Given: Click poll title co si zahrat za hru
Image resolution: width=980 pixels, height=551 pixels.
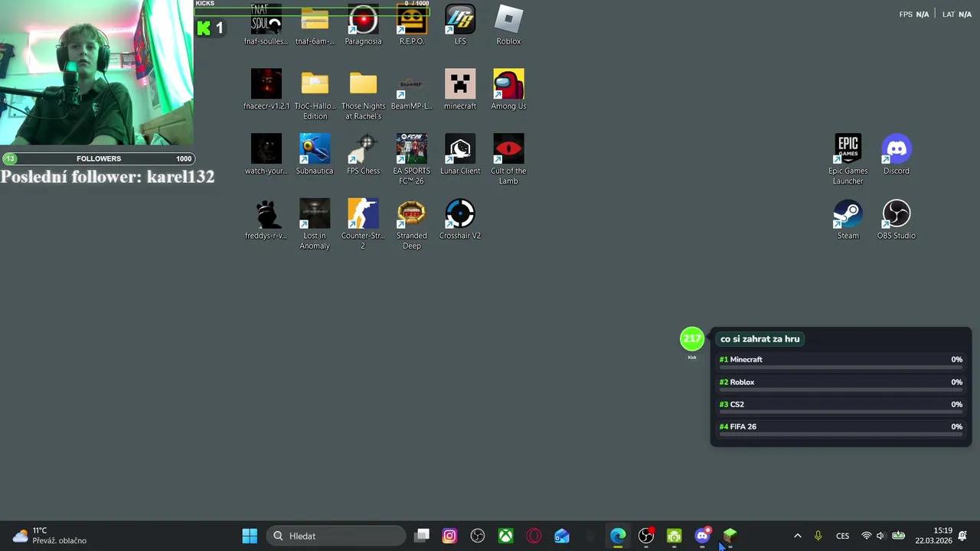Looking at the screenshot, I should click(x=759, y=339).
